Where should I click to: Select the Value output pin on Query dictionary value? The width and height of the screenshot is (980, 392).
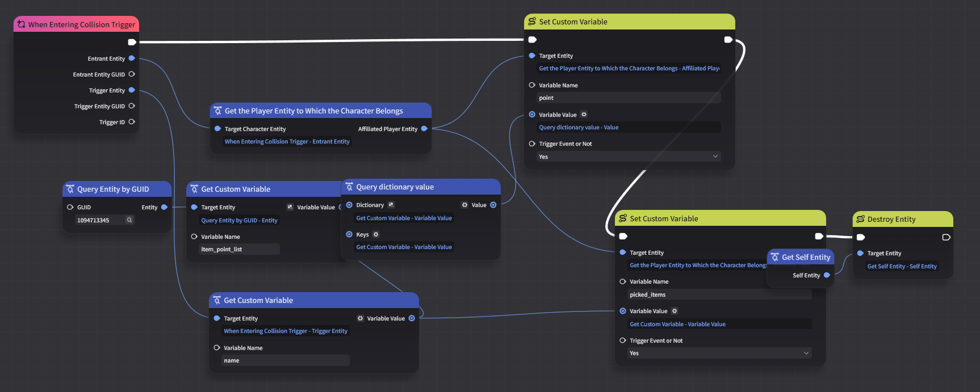pos(493,205)
